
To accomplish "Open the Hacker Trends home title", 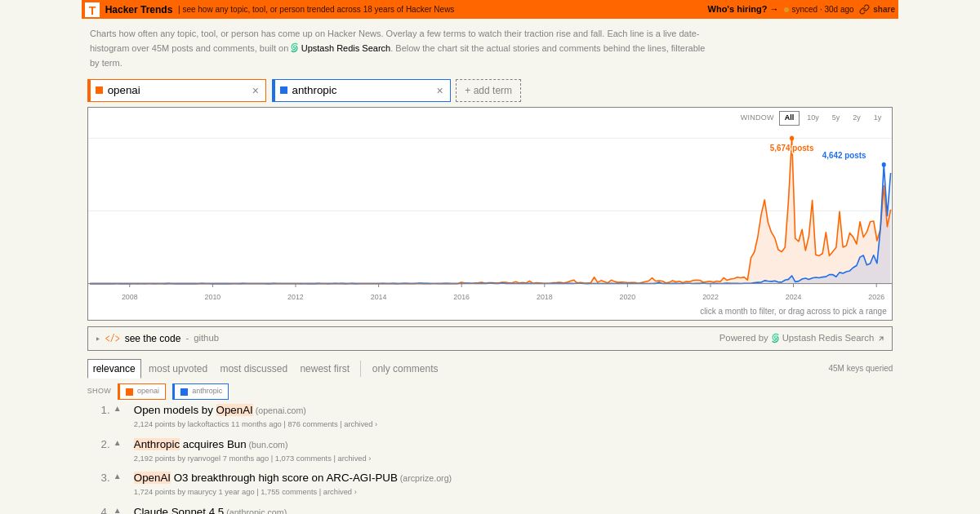I will click(139, 10).
